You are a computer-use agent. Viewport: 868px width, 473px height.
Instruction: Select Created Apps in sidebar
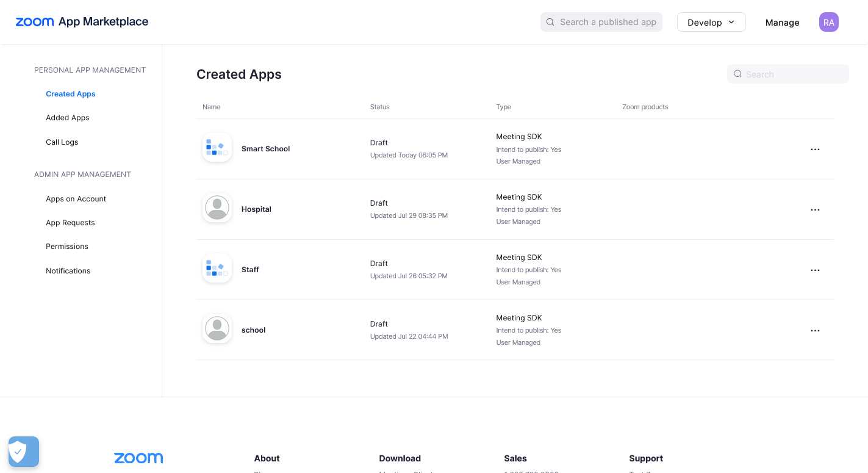(x=71, y=94)
